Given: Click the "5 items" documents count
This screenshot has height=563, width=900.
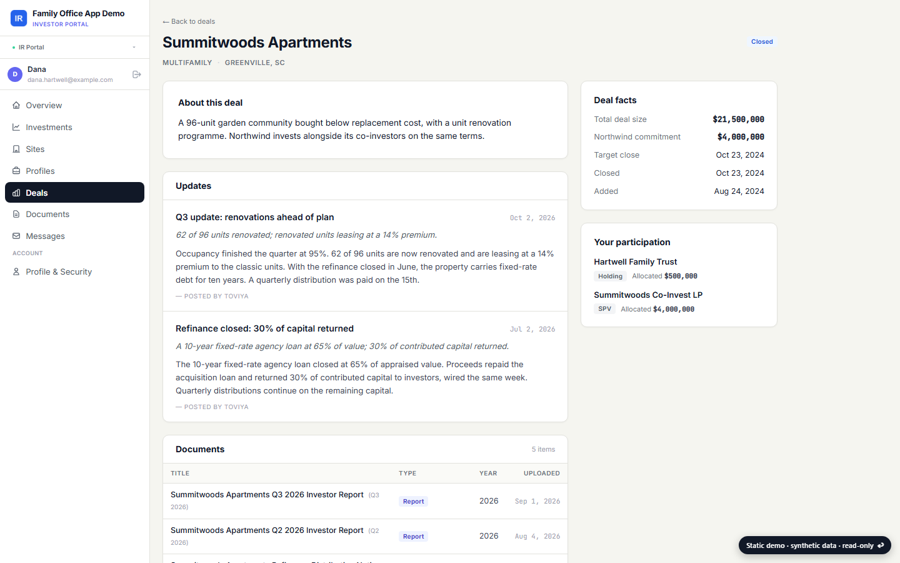Looking at the screenshot, I should (x=543, y=449).
